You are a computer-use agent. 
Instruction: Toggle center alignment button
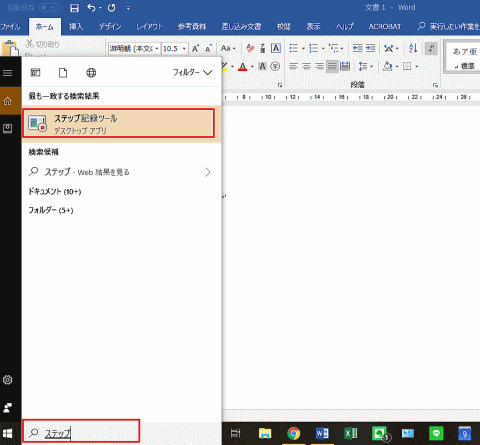coord(306,66)
